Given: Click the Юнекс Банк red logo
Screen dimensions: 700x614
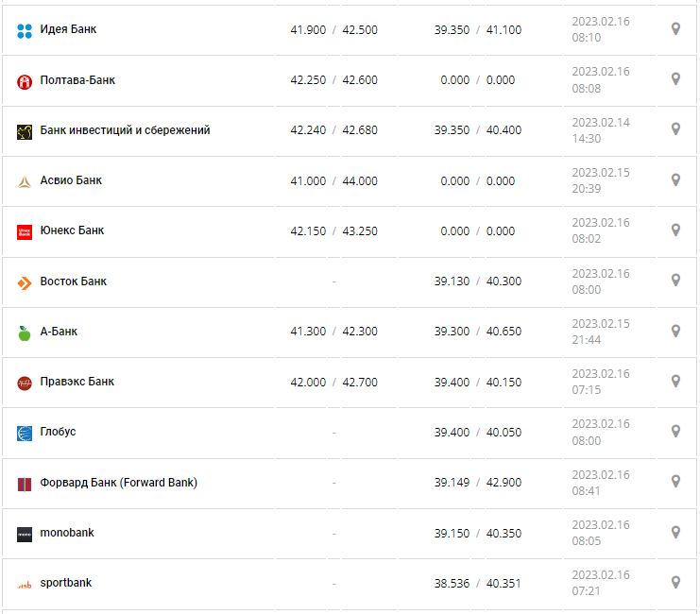Looking at the screenshot, I should click(x=25, y=232).
